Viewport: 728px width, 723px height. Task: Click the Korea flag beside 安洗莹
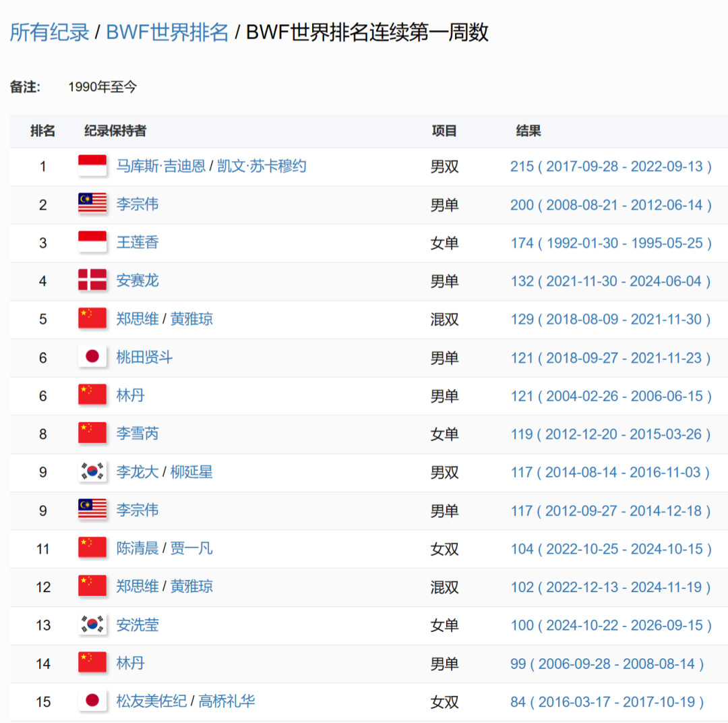(92, 625)
